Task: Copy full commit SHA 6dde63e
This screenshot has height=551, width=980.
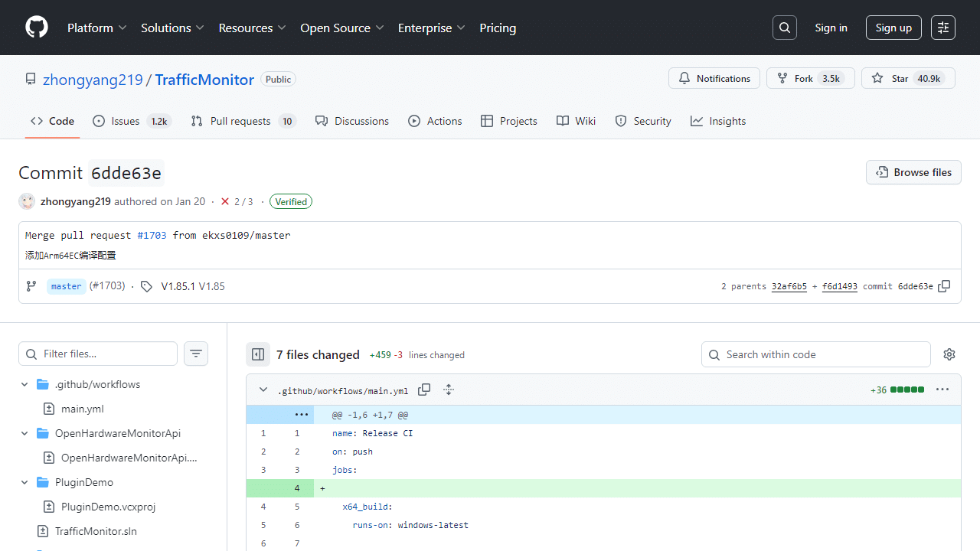Action: pos(944,286)
